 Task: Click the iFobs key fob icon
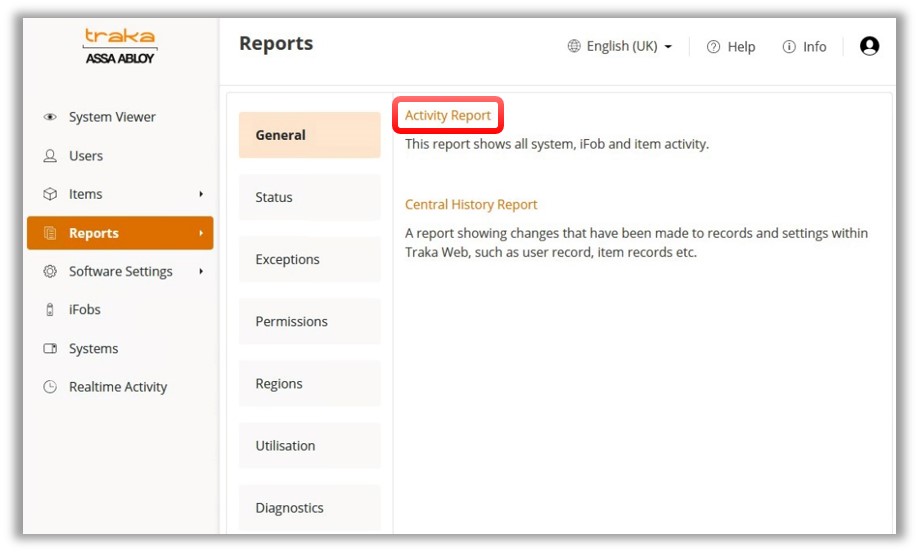click(50, 310)
